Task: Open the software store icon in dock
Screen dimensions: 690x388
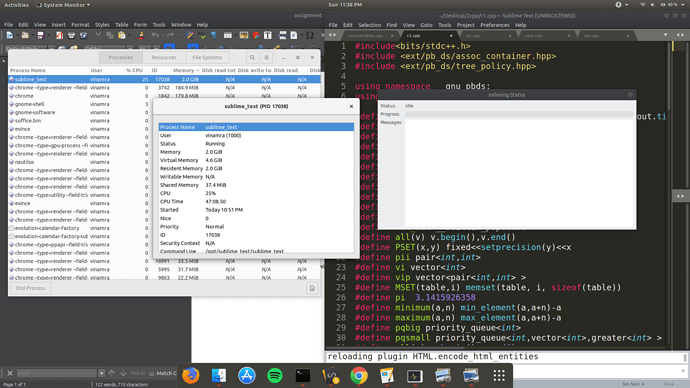Action: pos(246,376)
